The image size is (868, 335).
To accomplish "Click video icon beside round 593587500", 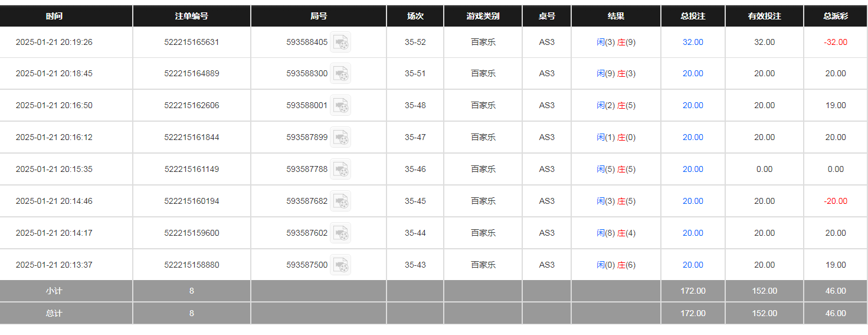I will (340, 265).
